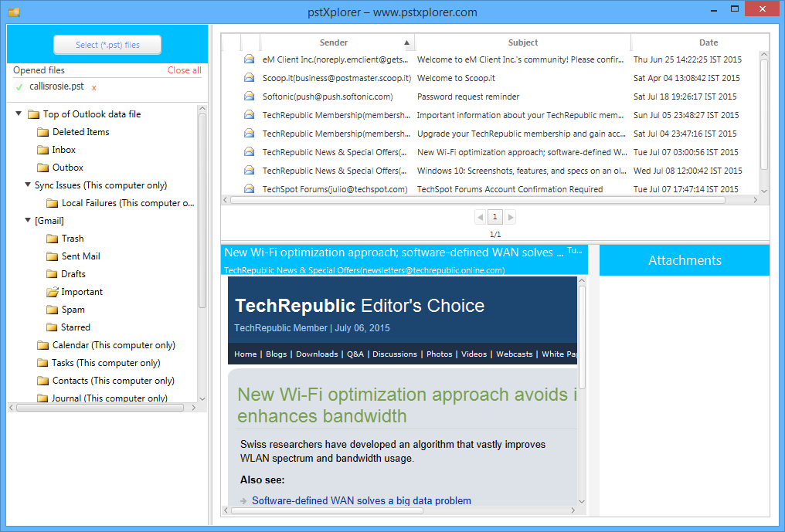Select the Password request reminder subject
Viewport: 785px width, 532px height.
pyautogui.click(x=468, y=96)
